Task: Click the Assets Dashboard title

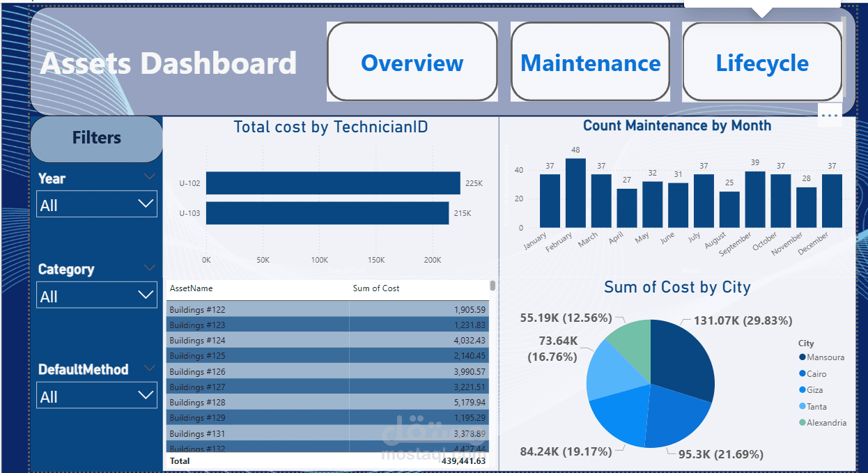Action: click(x=169, y=63)
